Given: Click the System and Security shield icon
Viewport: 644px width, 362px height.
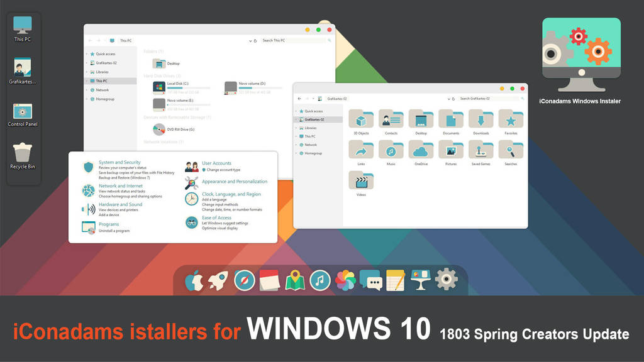Looking at the screenshot, I should [x=88, y=167].
